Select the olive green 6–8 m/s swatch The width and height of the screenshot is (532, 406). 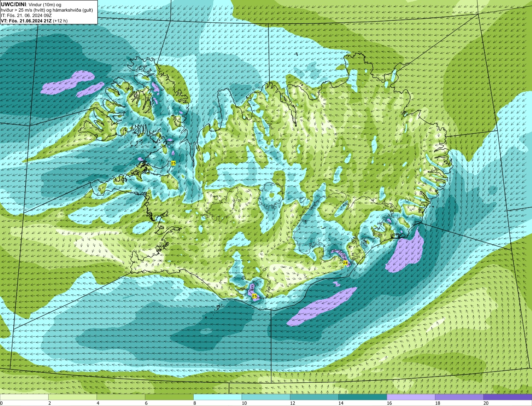pos(169,397)
